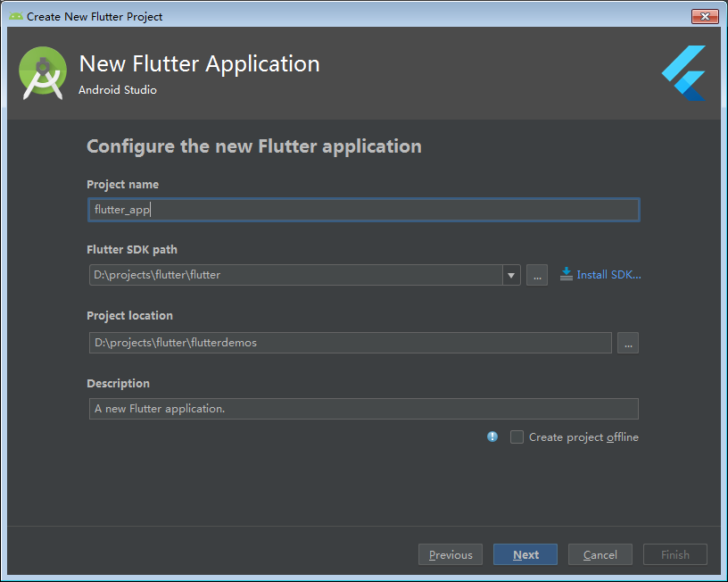The height and width of the screenshot is (582, 728).
Task: Click the Project location text field
Action: coord(350,343)
